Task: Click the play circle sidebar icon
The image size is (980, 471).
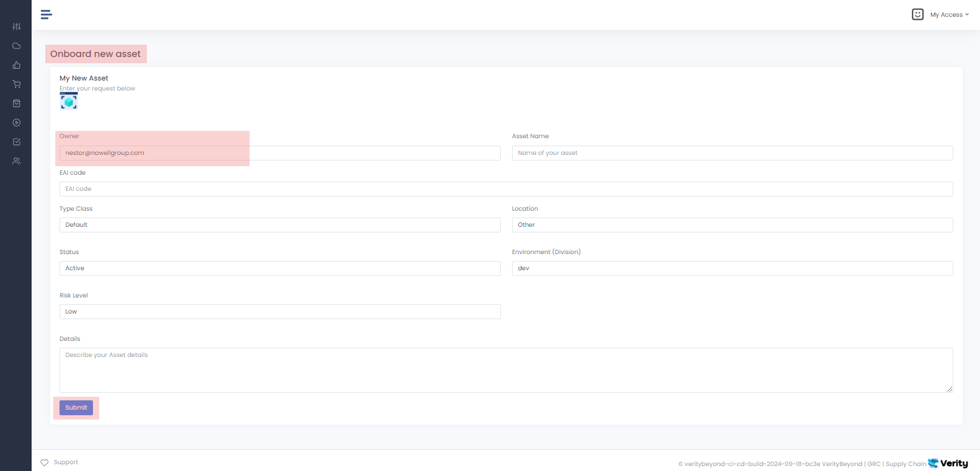Action: [x=17, y=123]
